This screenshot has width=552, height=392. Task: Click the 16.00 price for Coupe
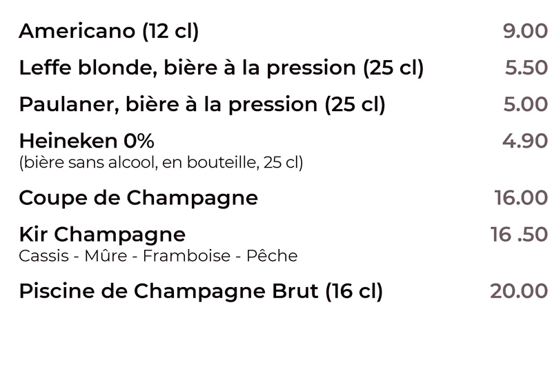tap(521, 198)
